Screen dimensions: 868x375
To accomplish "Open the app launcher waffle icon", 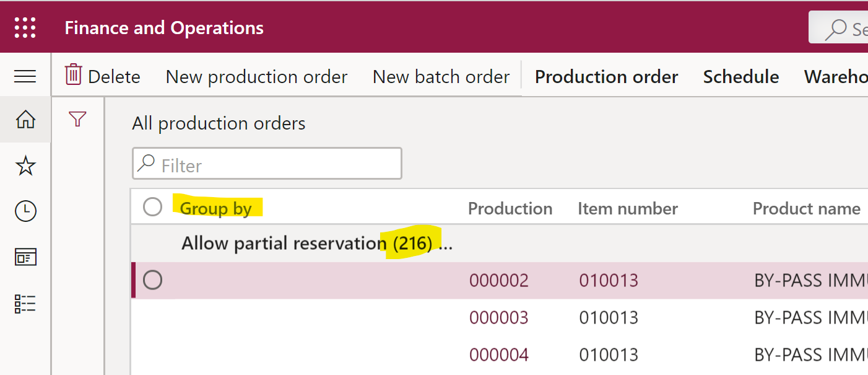I will coord(25,28).
